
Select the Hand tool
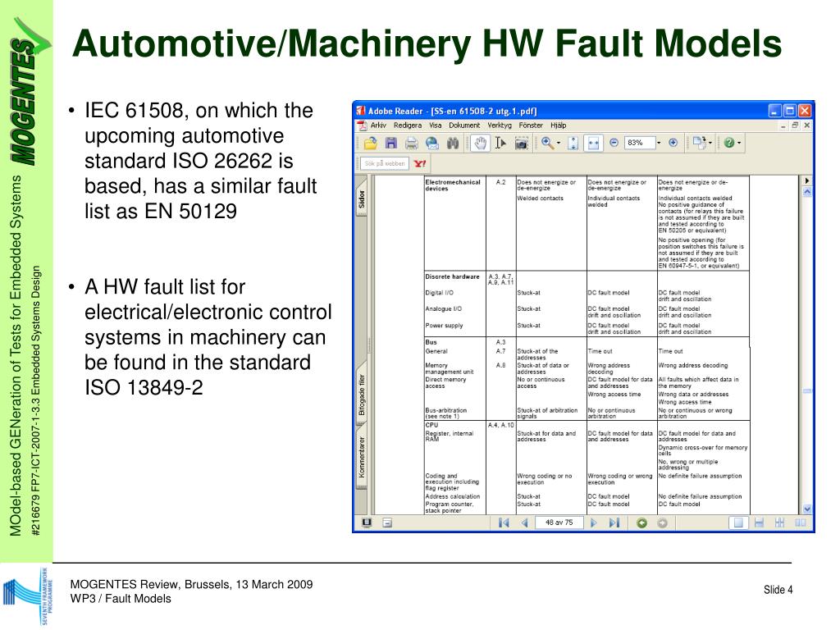[x=481, y=143]
